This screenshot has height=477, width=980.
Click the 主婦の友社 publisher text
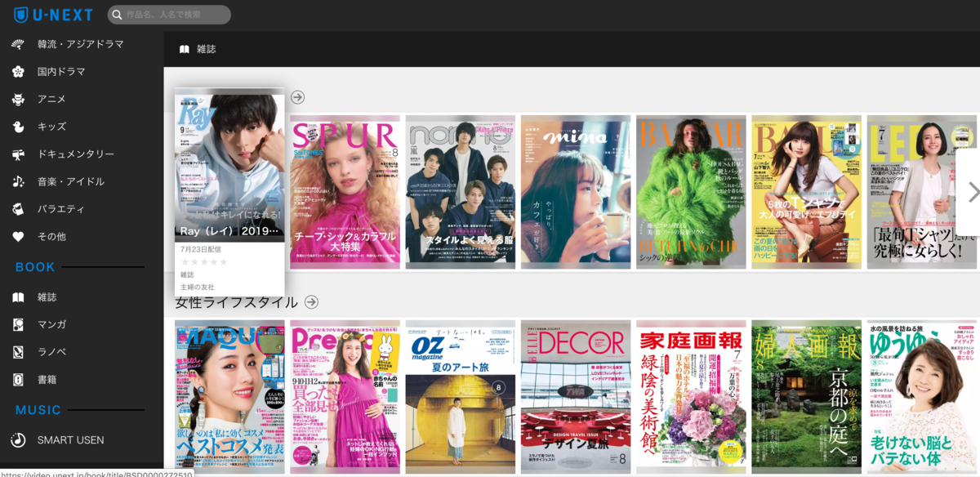tap(197, 288)
